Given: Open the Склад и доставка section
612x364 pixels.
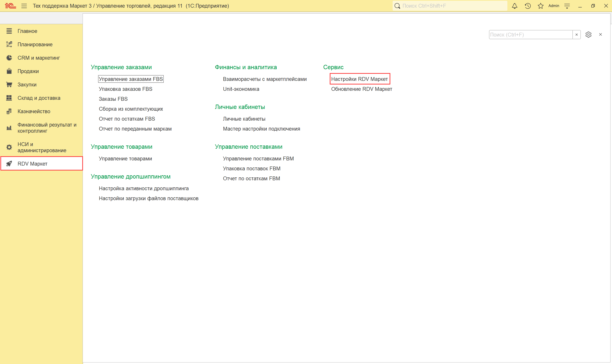Looking at the screenshot, I should [39, 98].
